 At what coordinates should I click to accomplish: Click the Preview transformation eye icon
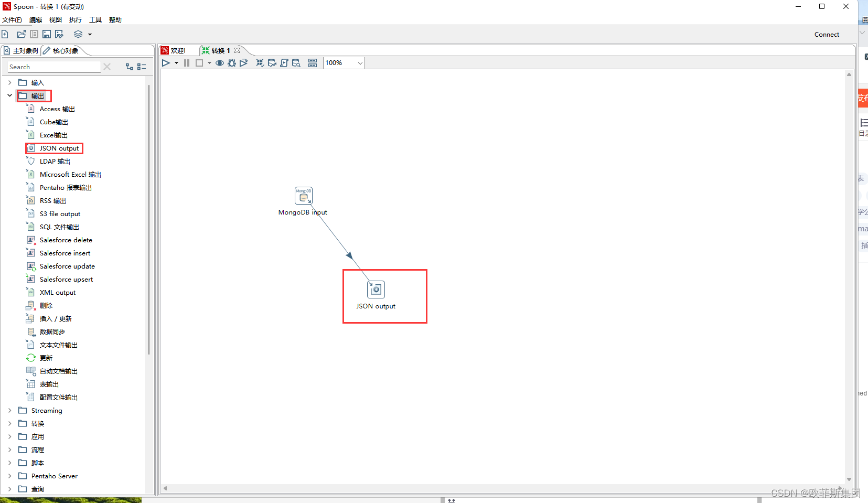point(220,63)
